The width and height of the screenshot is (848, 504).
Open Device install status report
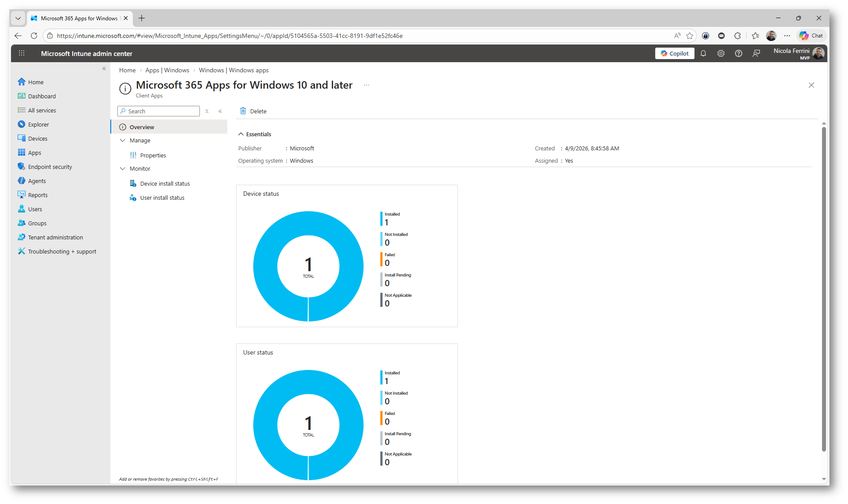pyautogui.click(x=165, y=183)
